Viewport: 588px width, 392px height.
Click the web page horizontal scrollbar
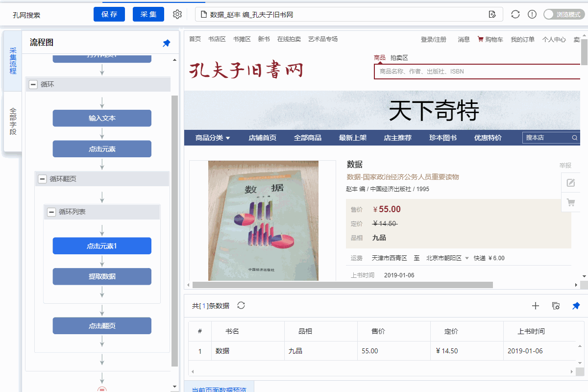343,285
